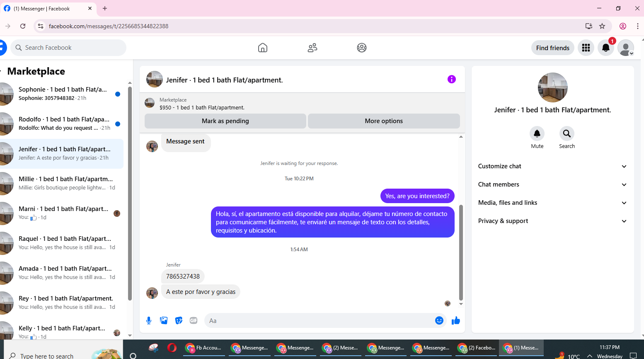Attach a photo with the image icon
The image size is (644, 359).
(x=164, y=320)
